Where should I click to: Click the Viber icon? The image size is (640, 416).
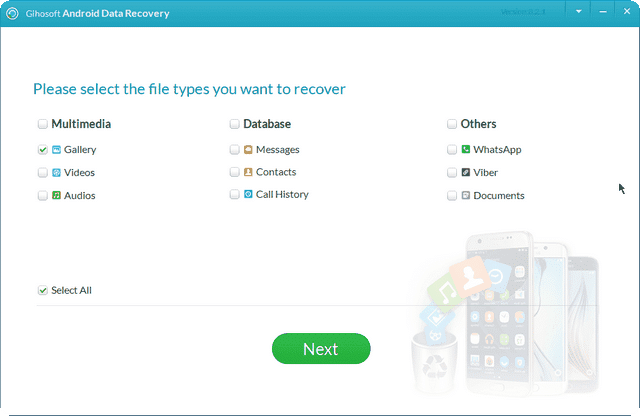pos(466,172)
